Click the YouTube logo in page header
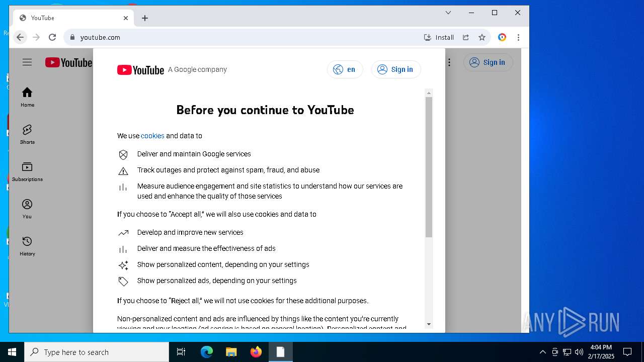 [68, 62]
